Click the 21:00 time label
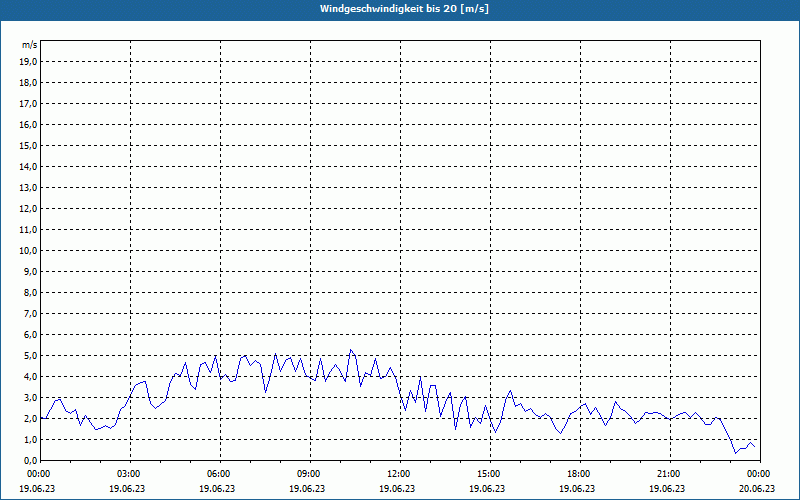The image size is (800, 500). 670,474
